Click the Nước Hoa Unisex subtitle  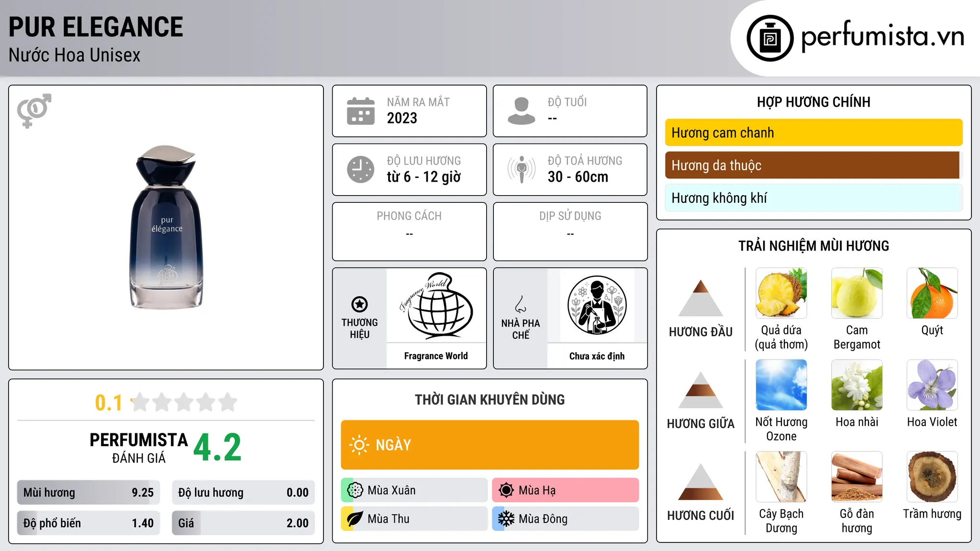[x=75, y=55]
